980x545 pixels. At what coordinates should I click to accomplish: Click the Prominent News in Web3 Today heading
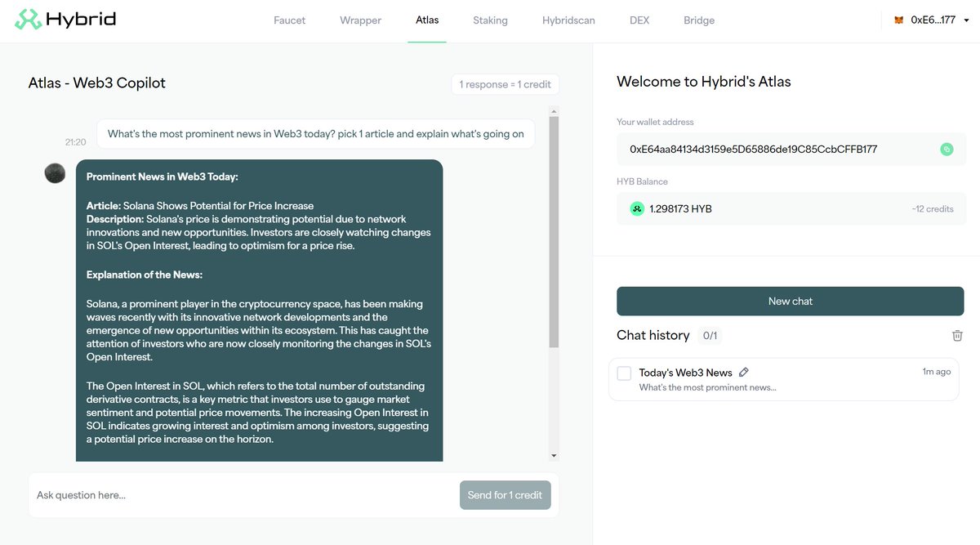click(162, 176)
